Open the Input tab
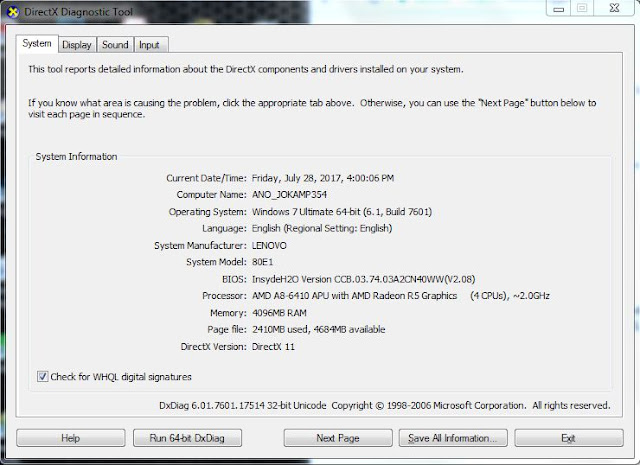Viewport: 640px width, 465px height. [x=149, y=44]
